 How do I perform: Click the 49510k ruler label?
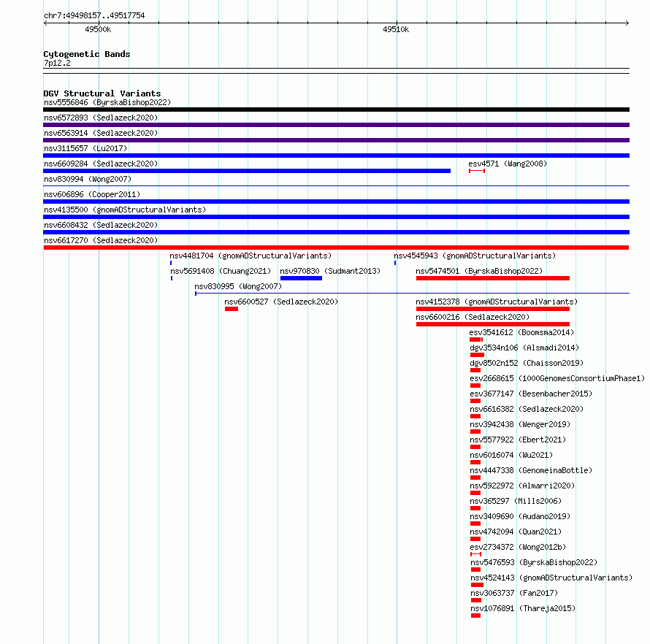pos(396,29)
